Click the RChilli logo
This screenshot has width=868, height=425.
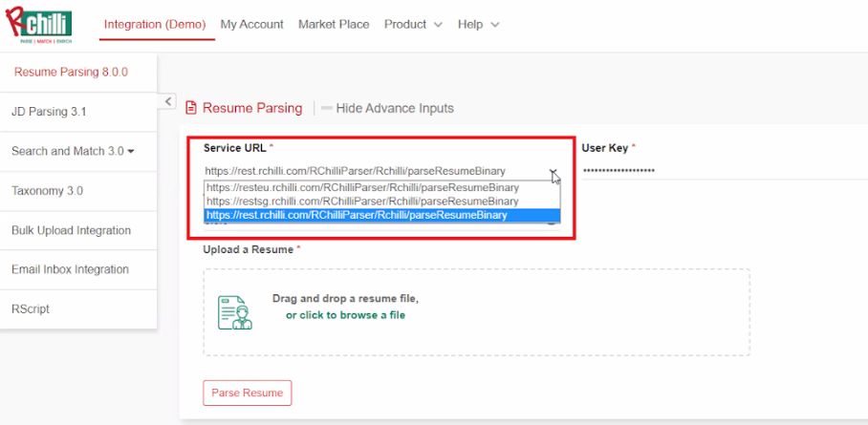(x=39, y=25)
